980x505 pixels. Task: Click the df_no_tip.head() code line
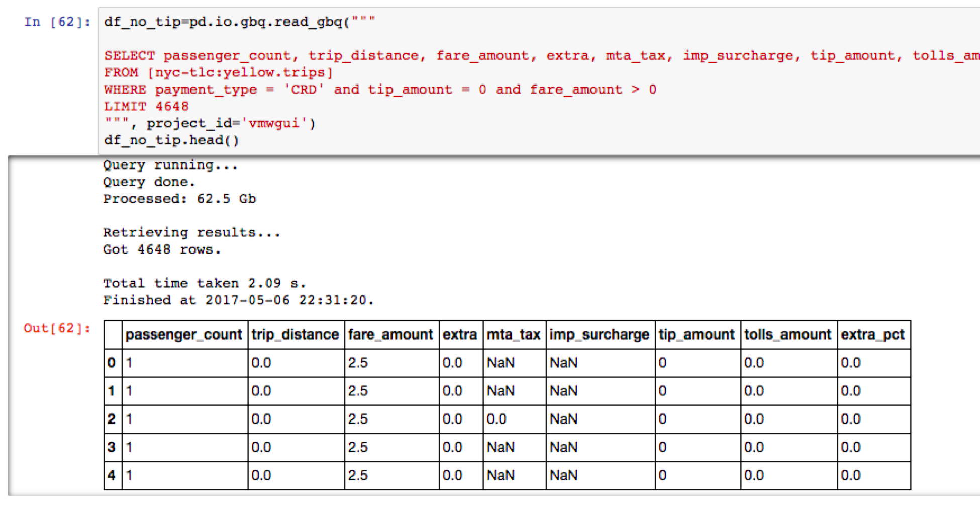(x=171, y=140)
